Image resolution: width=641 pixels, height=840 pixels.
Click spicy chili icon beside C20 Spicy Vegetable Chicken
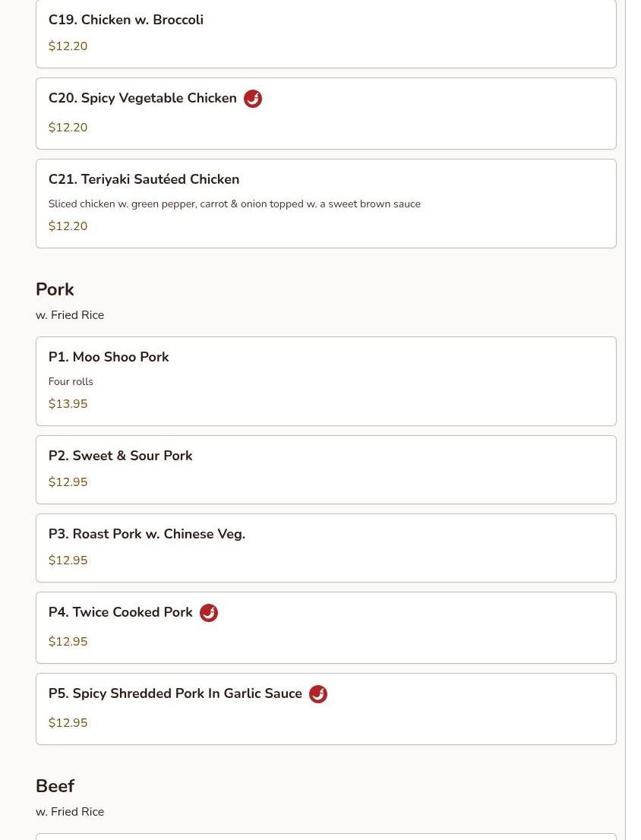click(253, 99)
